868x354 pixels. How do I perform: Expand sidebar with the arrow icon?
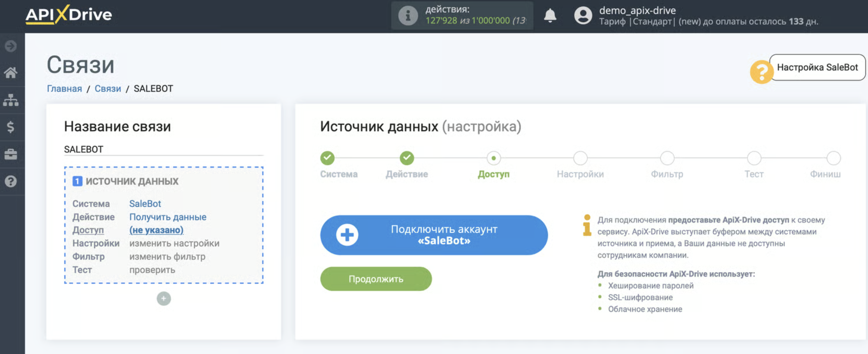coord(11,46)
